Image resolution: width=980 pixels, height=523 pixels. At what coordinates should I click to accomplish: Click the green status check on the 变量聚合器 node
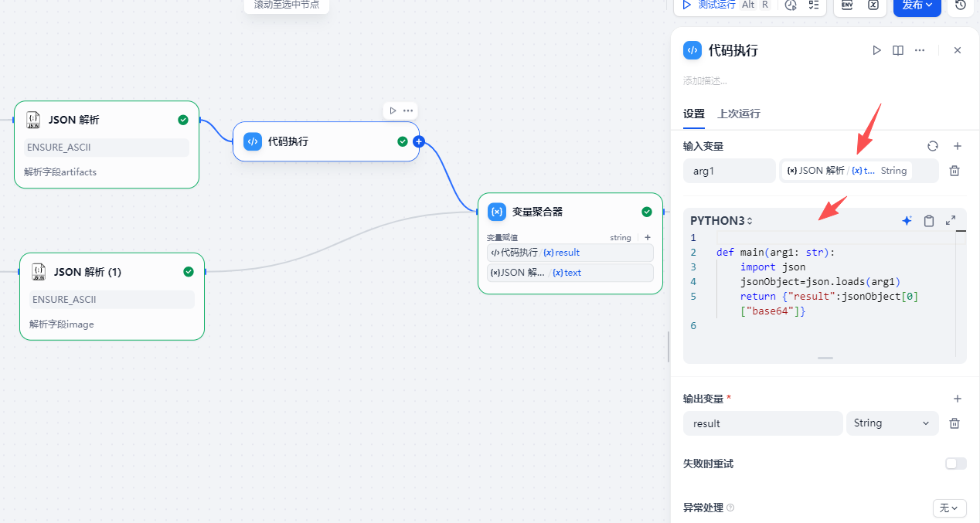pos(647,212)
